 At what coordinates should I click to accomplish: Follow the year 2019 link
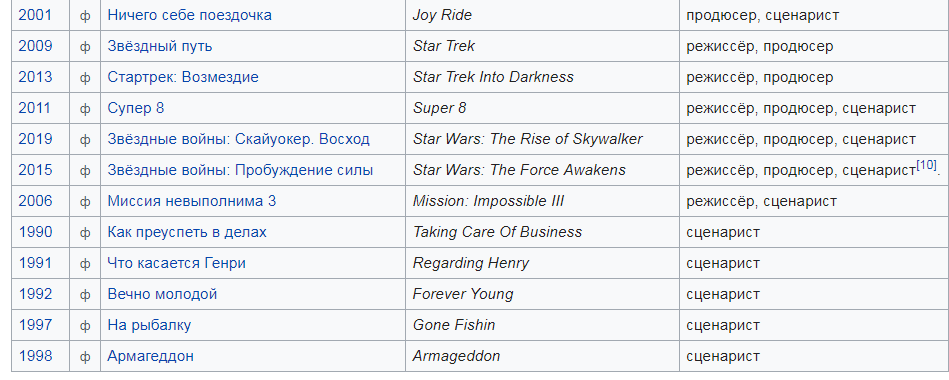tap(36, 139)
